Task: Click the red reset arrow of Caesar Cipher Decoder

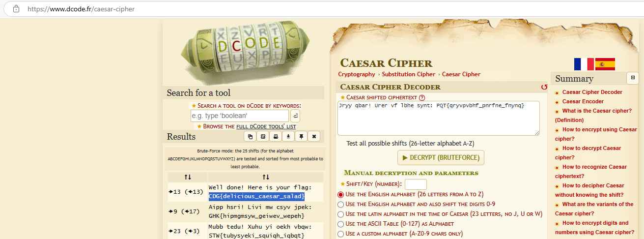Action: 544,87
